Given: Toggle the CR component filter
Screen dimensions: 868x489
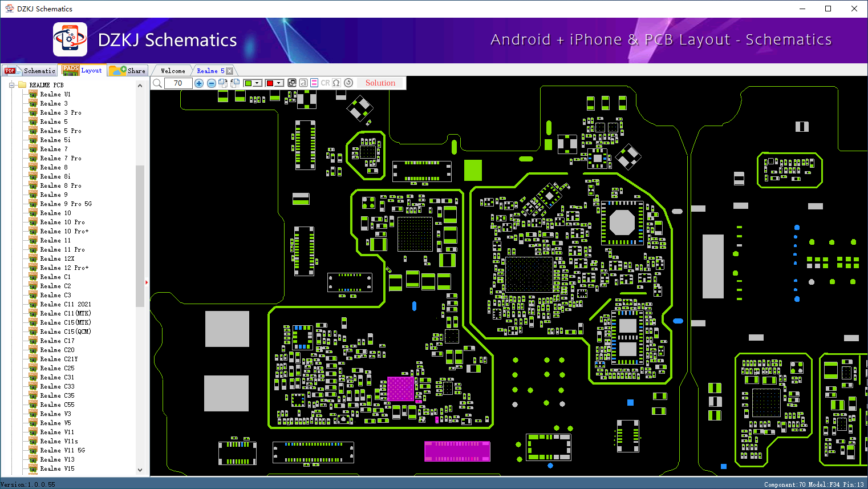Looking at the screenshot, I should 325,83.
